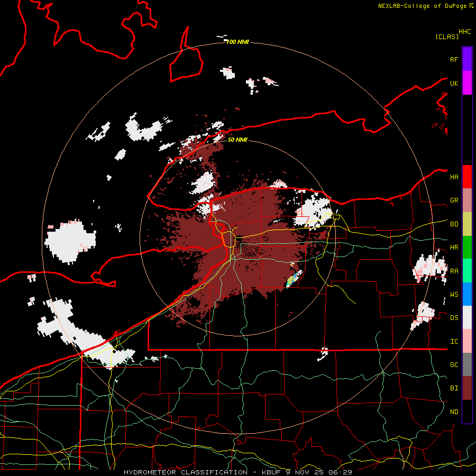
Task: Click the HA legend label
Action: [454, 177]
